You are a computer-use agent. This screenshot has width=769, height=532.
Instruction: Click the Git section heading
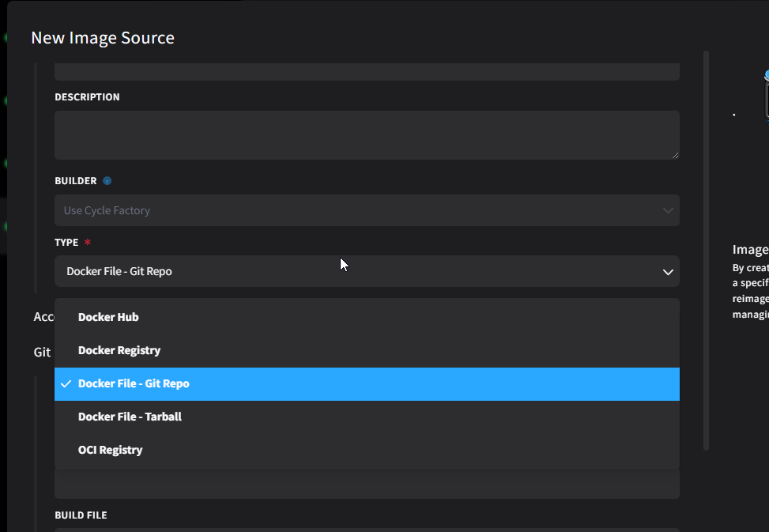(x=42, y=353)
